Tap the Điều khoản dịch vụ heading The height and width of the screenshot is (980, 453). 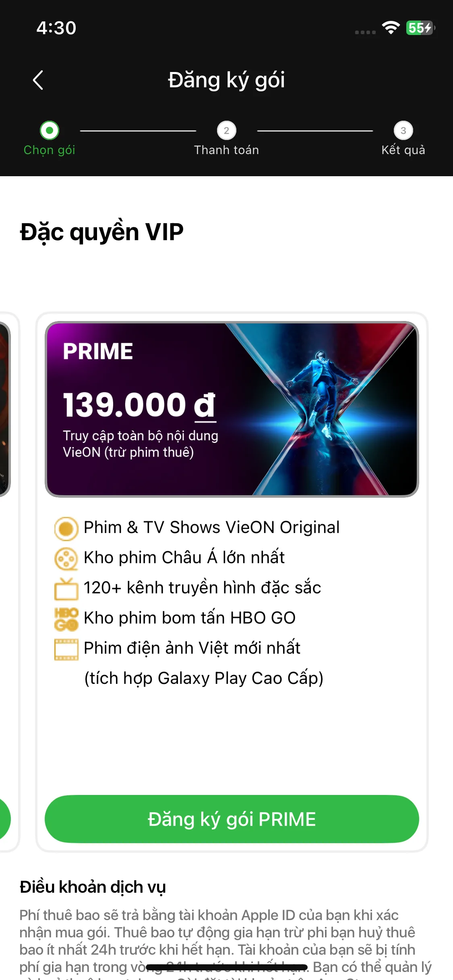pyautogui.click(x=93, y=887)
